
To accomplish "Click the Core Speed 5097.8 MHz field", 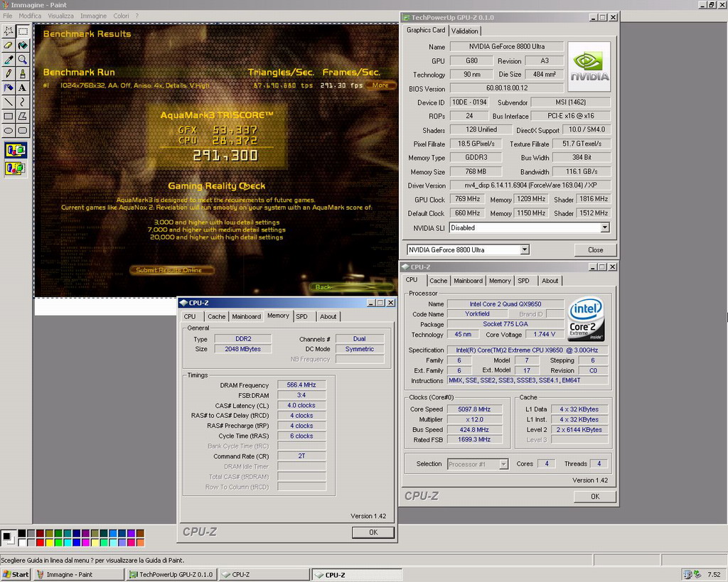I will point(474,409).
